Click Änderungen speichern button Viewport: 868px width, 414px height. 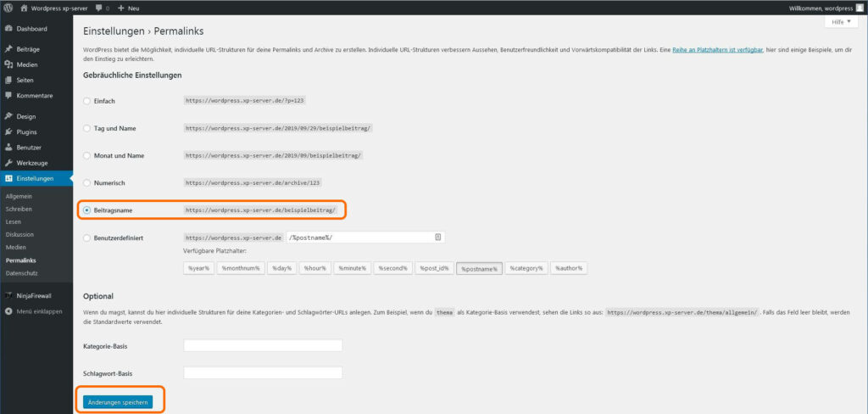click(118, 402)
